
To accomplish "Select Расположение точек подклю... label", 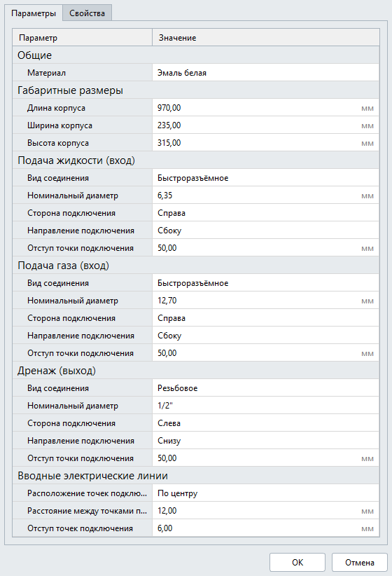I will tap(87, 493).
